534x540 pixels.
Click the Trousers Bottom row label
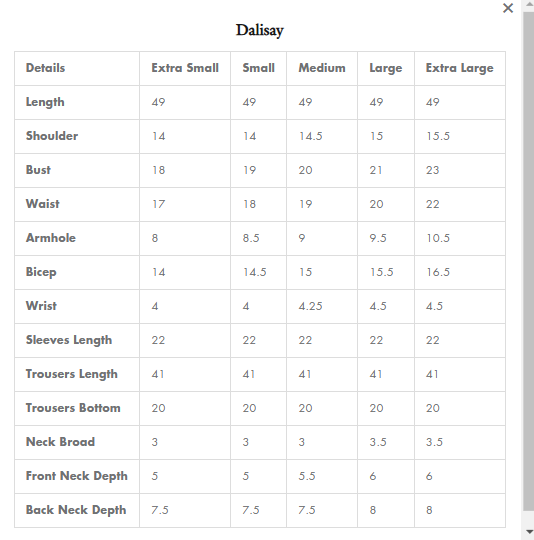[73, 408]
